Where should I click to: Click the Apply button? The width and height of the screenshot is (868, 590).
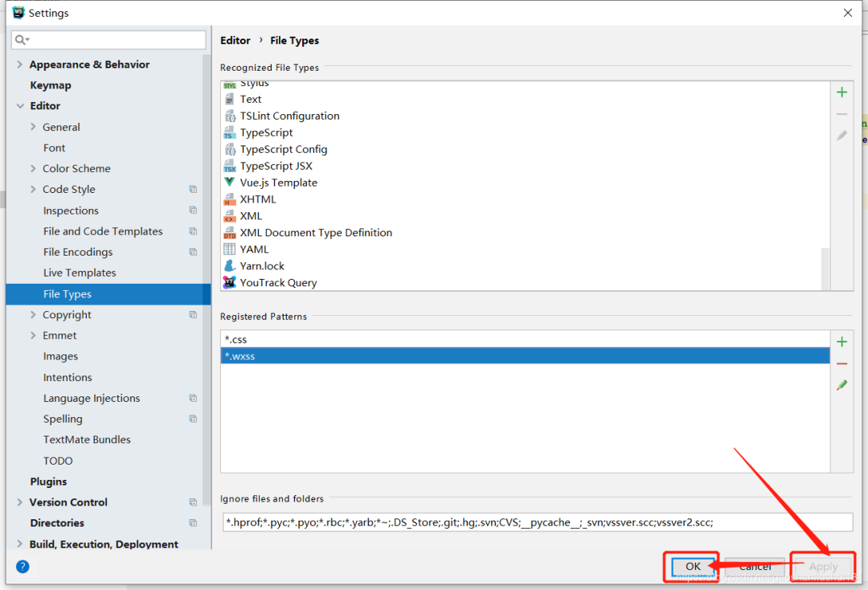click(x=823, y=567)
